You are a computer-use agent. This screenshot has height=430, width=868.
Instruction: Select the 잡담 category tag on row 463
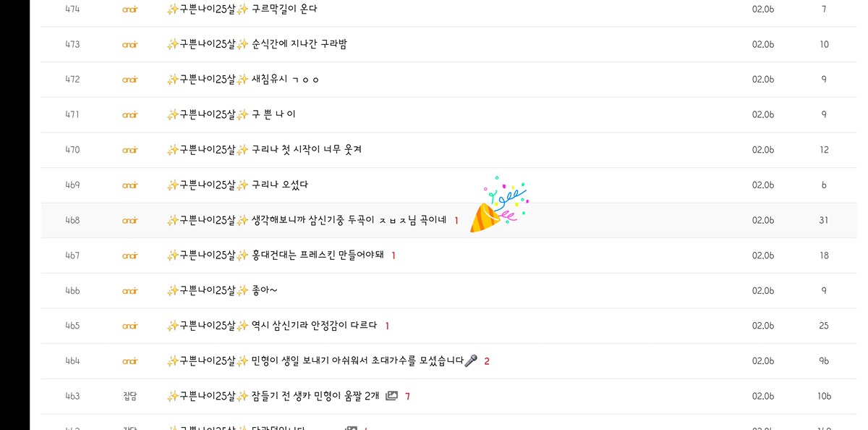(x=130, y=396)
